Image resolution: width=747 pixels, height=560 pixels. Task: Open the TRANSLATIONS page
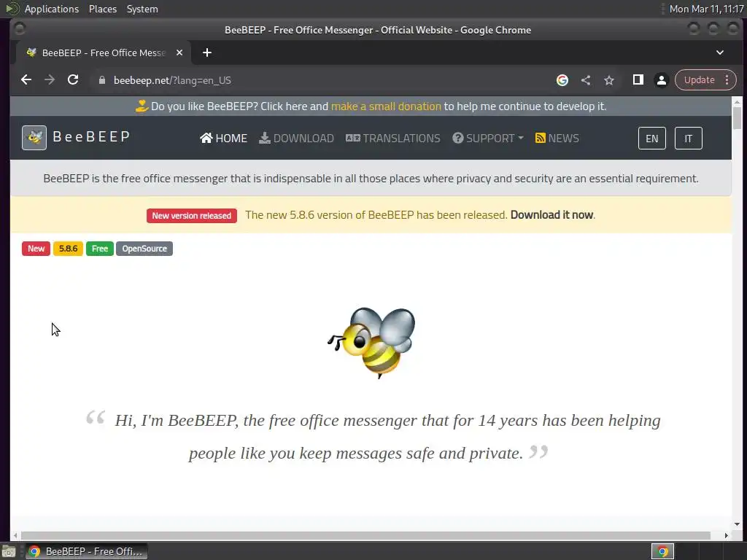[x=393, y=138]
